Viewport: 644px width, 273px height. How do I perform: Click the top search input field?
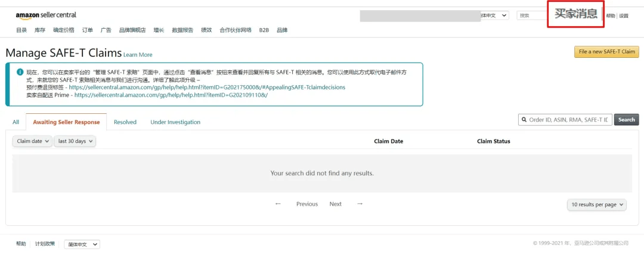tap(532, 15)
